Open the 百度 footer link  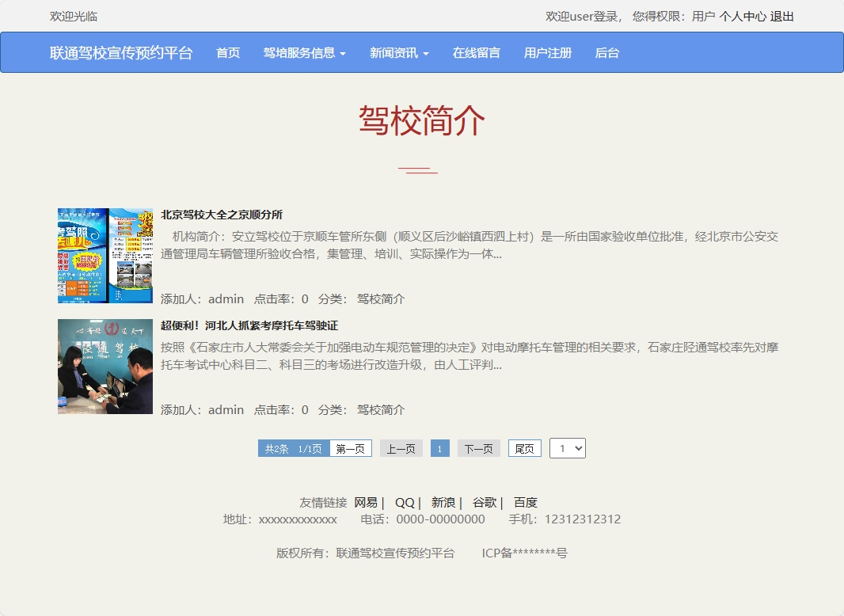(527, 501)
